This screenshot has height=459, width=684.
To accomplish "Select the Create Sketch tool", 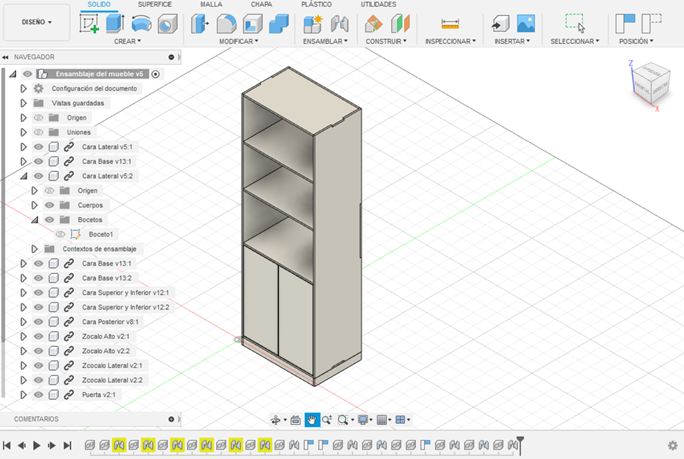I will [x=89, y=23].
